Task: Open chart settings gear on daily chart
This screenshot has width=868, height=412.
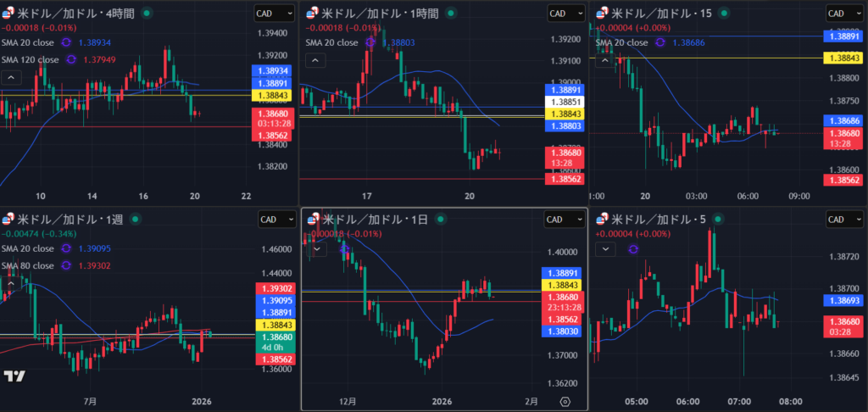Action: (x=566, y=401)
